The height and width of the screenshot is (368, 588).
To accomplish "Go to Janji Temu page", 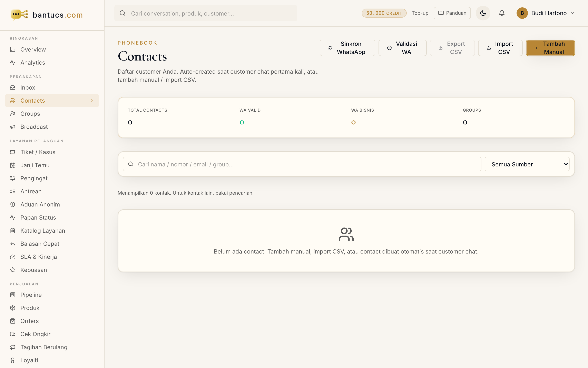I will tap(52, 165).
